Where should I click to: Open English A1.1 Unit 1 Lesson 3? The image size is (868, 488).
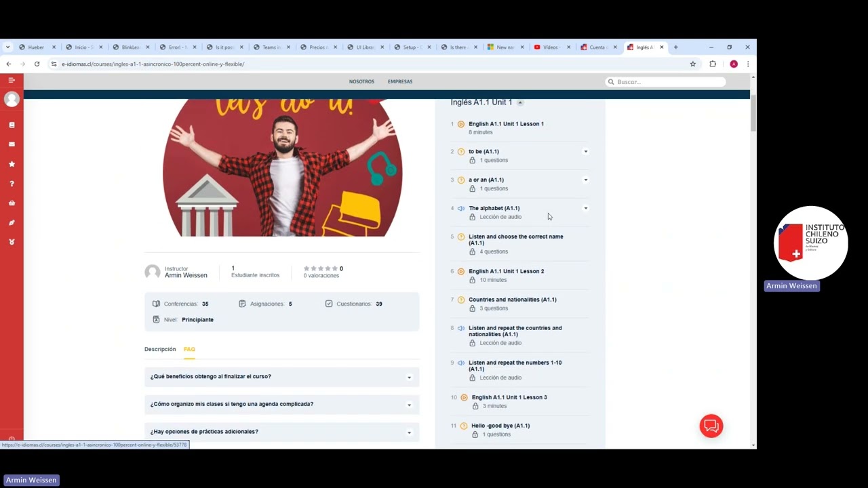(509, 397)
